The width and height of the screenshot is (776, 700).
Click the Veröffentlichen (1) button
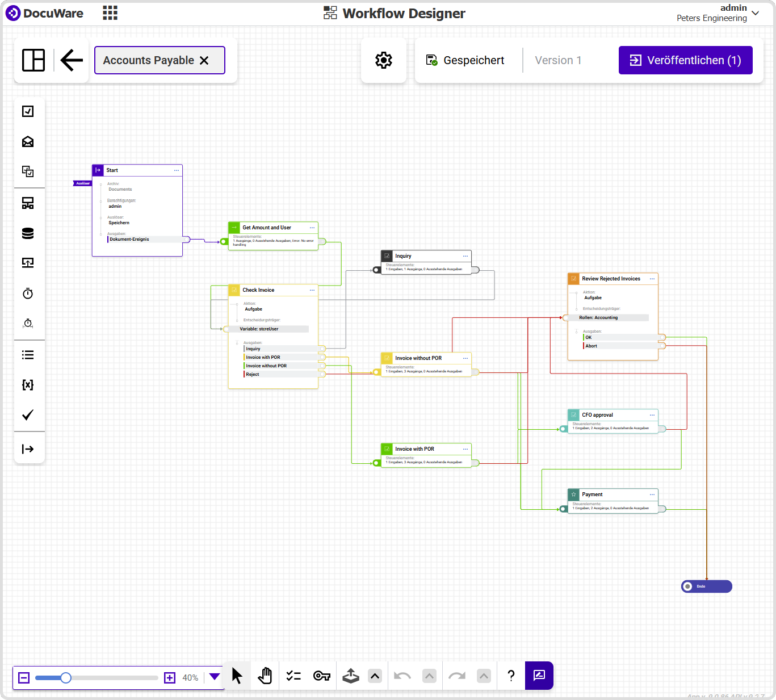[686, 60]
